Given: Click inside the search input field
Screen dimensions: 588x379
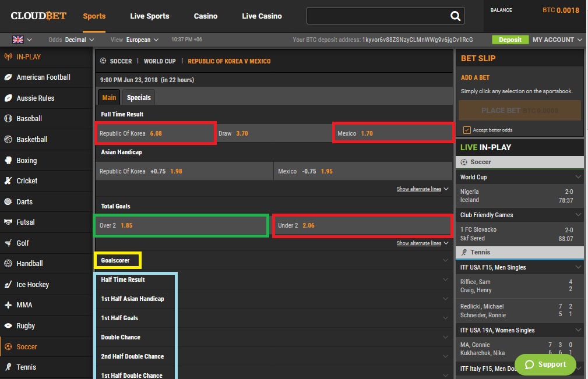Looking at the screenshot, I should point(378,16).
